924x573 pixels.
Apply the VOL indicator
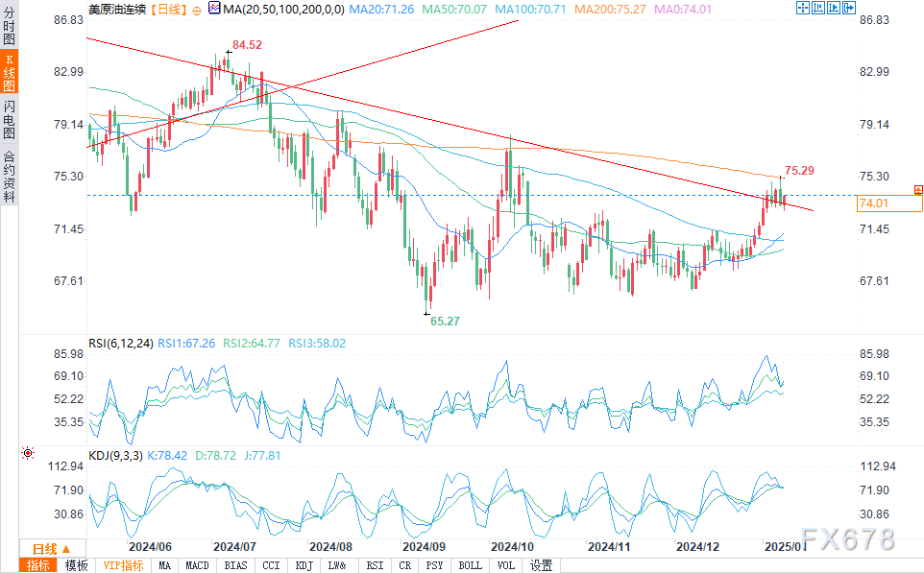click(505, 565)
